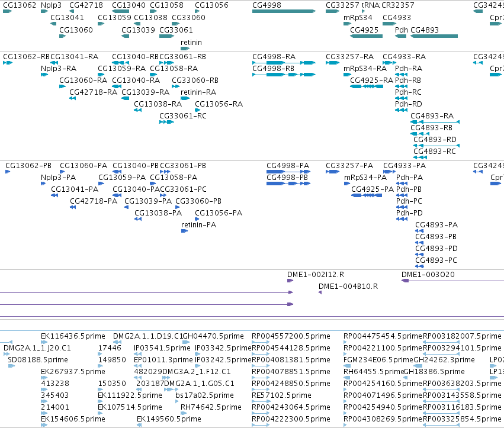
Task: Select the CG13059-RA transcript label
Action: point(121,69)
